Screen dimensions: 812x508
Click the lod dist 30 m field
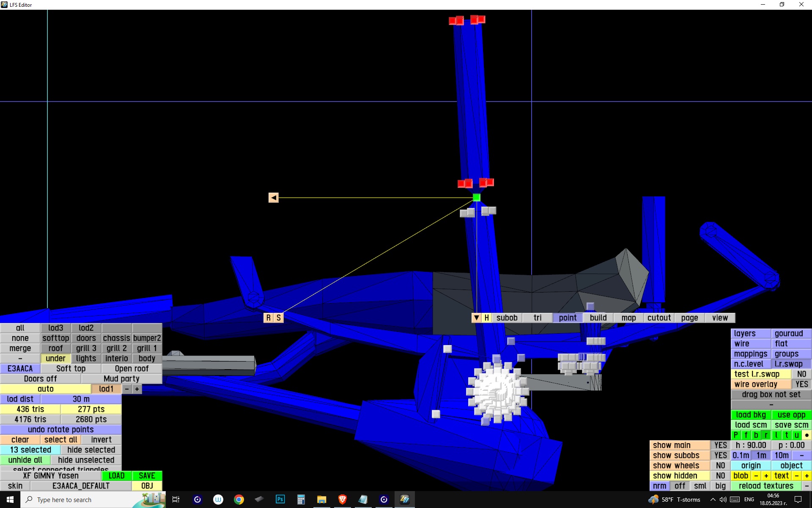[x=81, y=399]
